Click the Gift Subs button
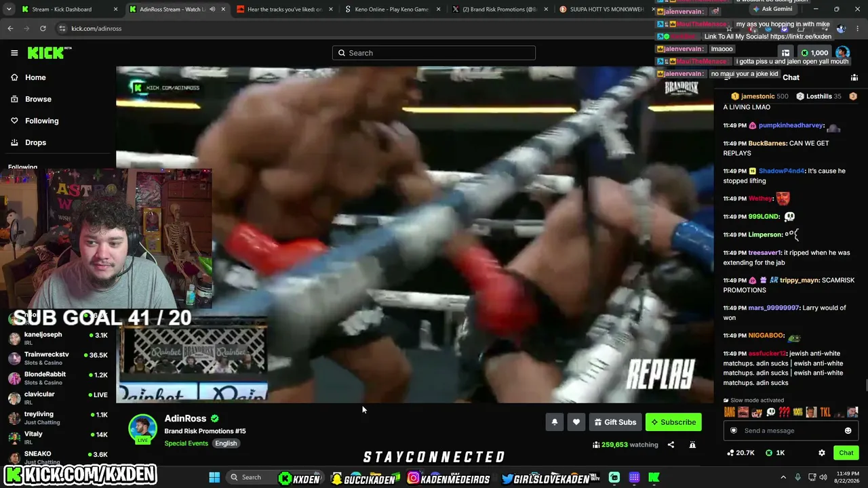The height and width of the screenshot is (488, 868). [x=615, y=422]
